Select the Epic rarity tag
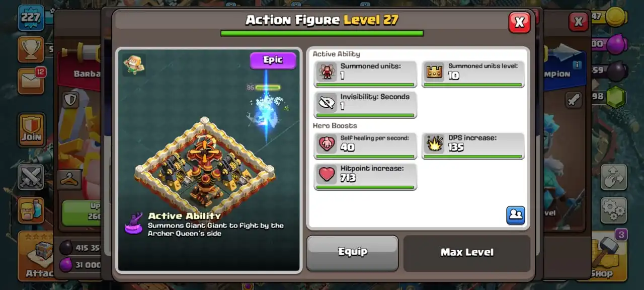The image size is (644, 290). [x=273, y=60]
